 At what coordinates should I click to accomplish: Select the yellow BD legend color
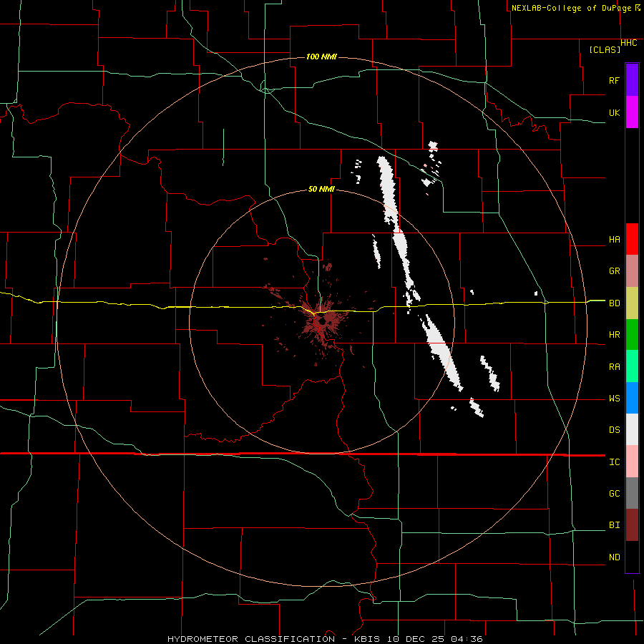click(632, 303)
